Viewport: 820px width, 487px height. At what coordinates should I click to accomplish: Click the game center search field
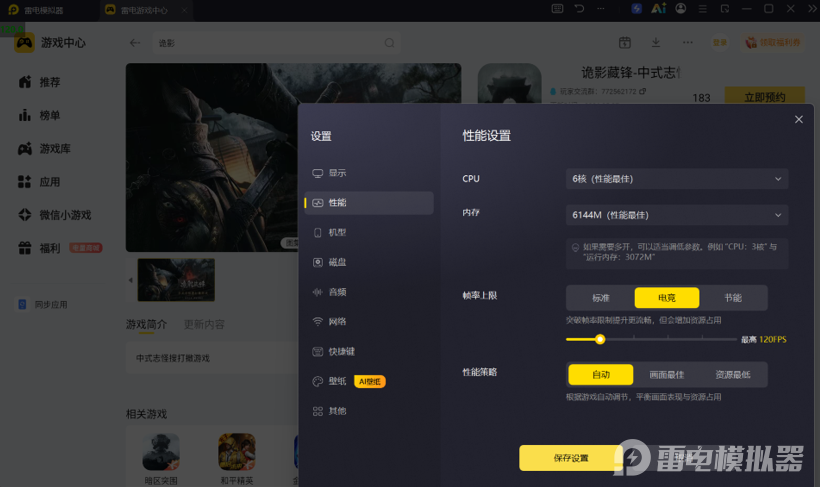[x=277, y=43]
